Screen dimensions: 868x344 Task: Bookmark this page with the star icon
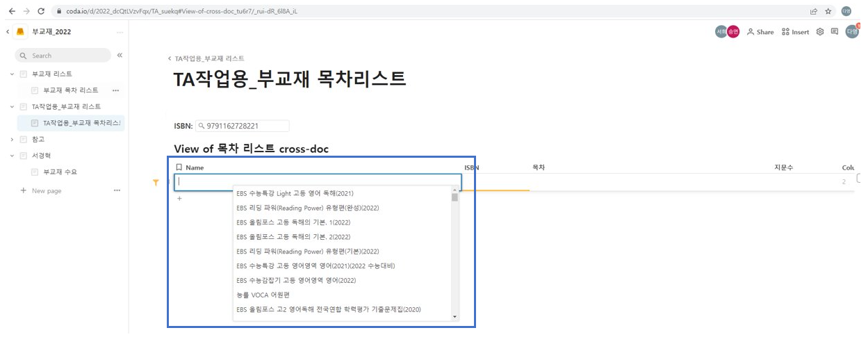828,11
